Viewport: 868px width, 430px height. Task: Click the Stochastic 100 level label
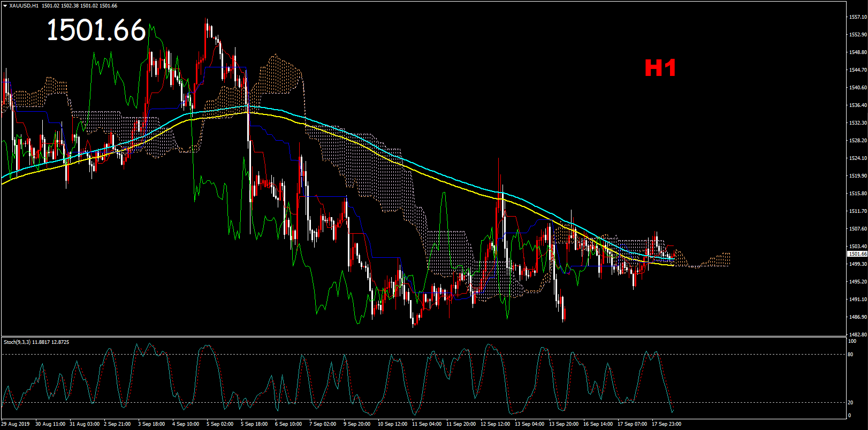tap(852, 341)
